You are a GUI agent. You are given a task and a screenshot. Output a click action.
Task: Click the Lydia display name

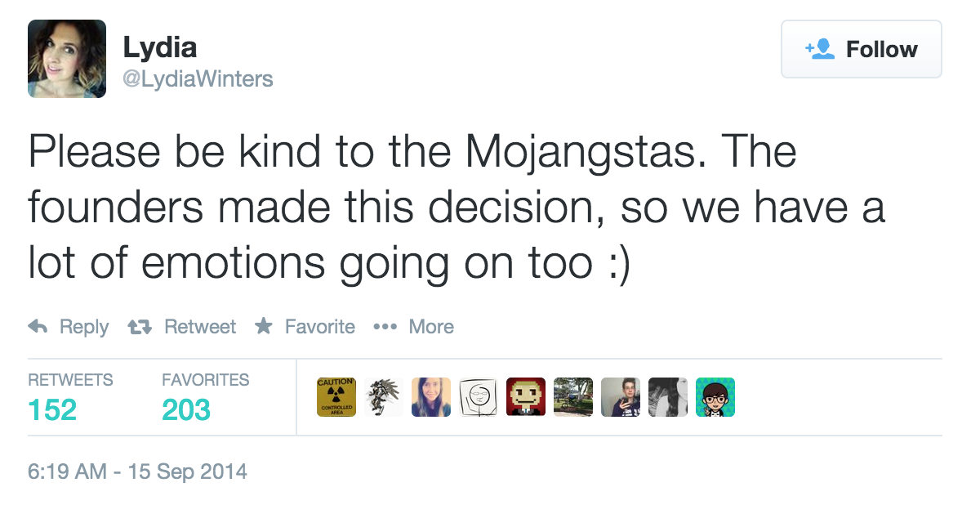[x=160, y=47]
